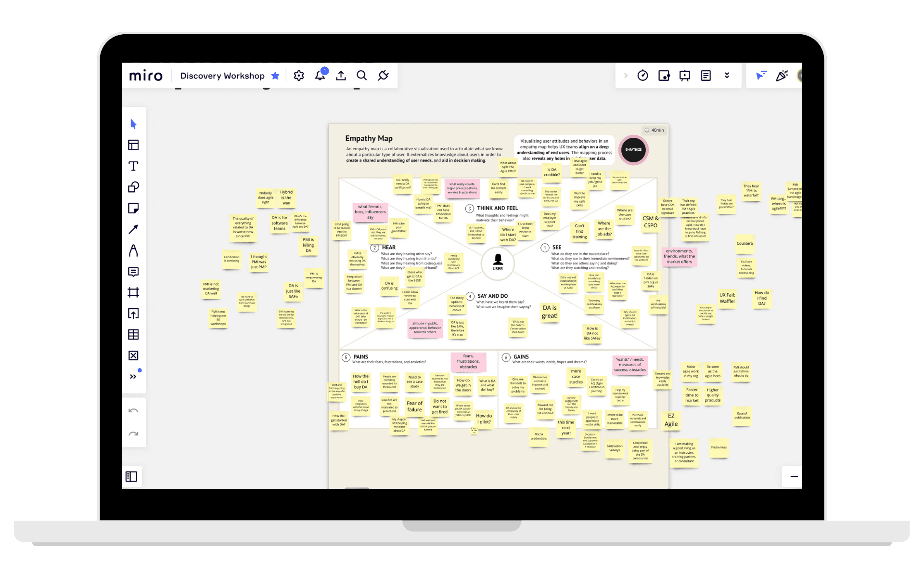Select 'DA is just like SAFe' sticky
This screenshot has height=578, width=924.
coord(293,291)
